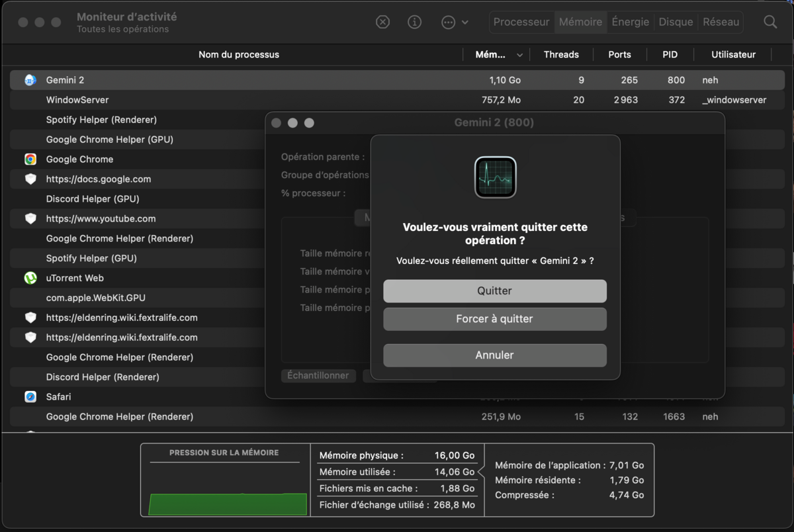The width and height of the screenshot is (794, 532).
Task: Select the Discord Helper (GPU) process
Action: click(93, 199)
